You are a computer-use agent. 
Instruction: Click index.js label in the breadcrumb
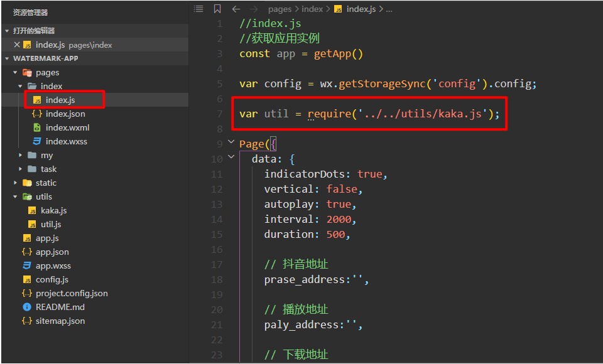[361, 9]
